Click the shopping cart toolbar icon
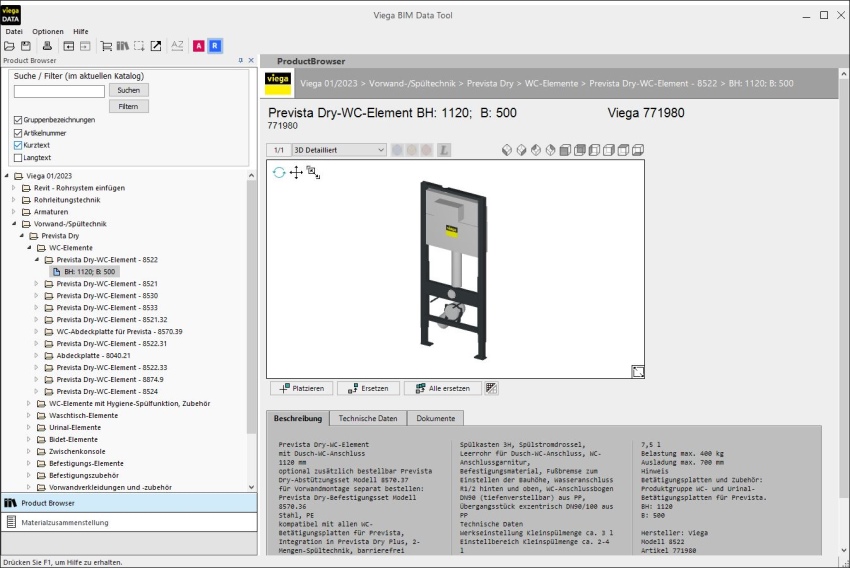 [x=106, y=46]
